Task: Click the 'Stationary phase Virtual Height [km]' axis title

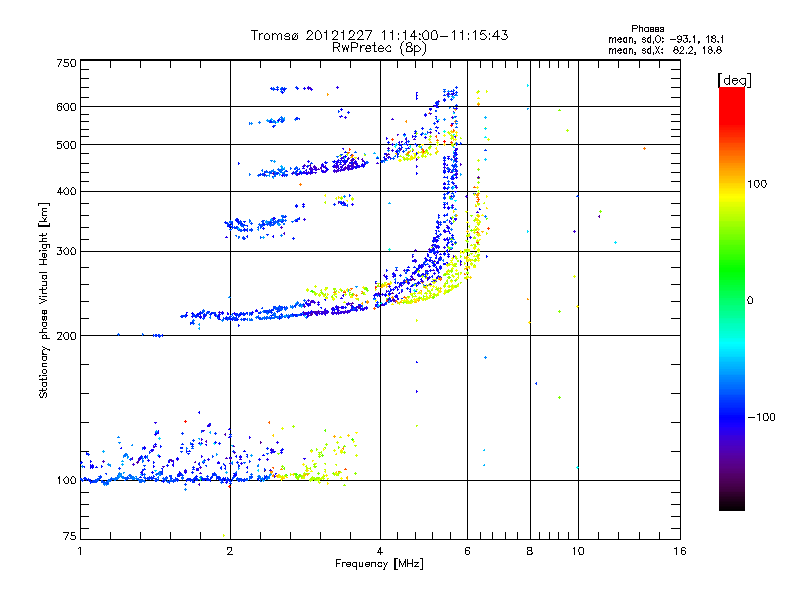Action: pos(44,301)
